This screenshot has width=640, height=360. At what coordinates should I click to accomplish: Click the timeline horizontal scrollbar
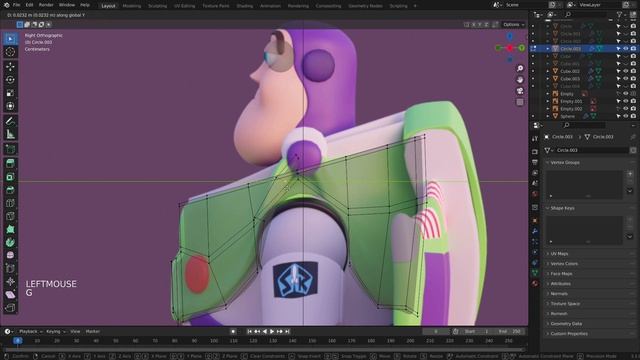263,349
